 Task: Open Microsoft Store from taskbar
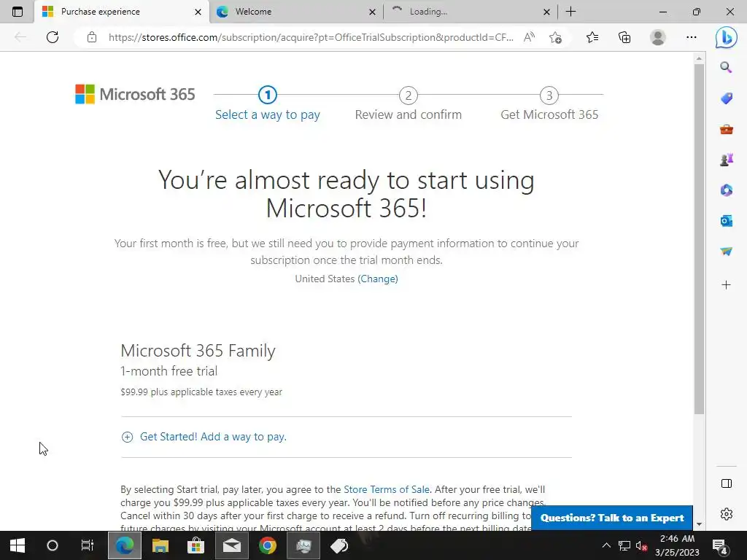click(196, 545)
